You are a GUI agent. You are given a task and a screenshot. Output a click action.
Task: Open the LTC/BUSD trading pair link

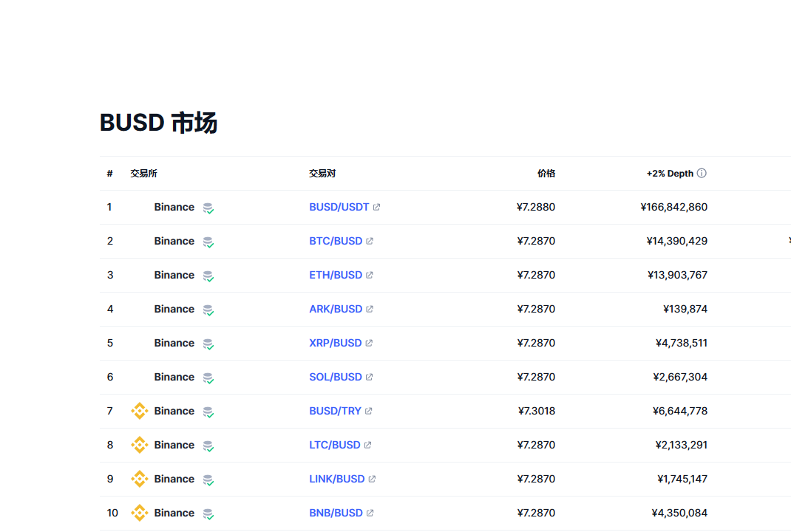click(x=334, y=445)
